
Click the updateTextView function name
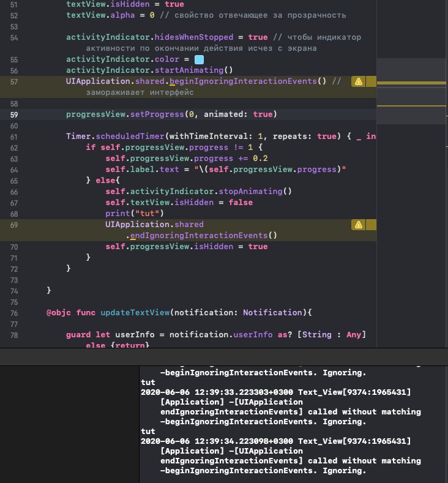point(135,313)
